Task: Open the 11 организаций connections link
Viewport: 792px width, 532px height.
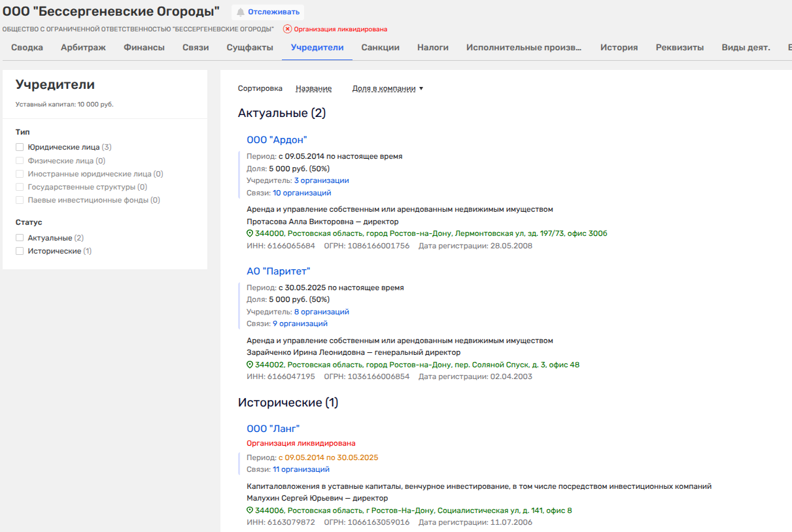Action: 301,469
